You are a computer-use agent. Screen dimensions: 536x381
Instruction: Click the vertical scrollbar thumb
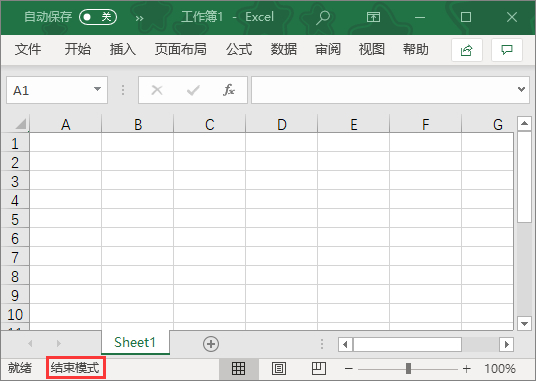[524, 177]
